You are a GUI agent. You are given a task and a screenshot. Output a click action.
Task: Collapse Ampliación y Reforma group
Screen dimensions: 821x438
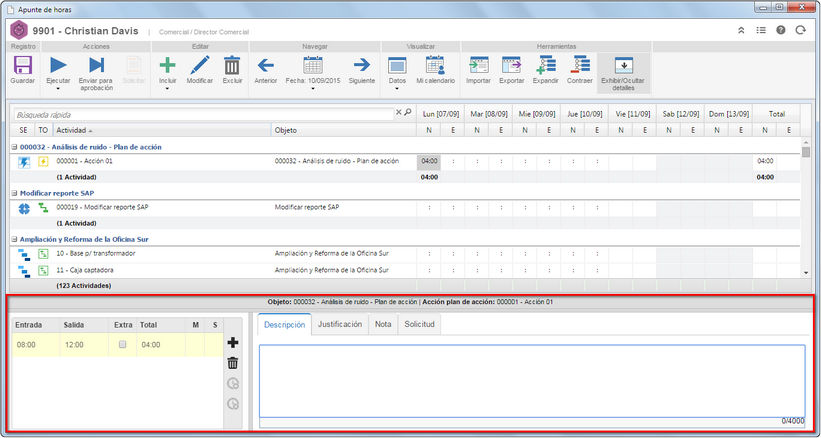(15, 240)
